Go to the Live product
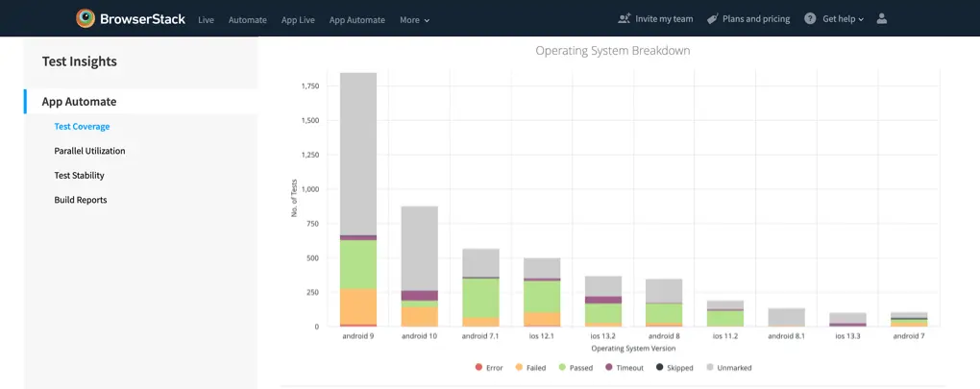 pyautogui.click(x=207, y=20)
